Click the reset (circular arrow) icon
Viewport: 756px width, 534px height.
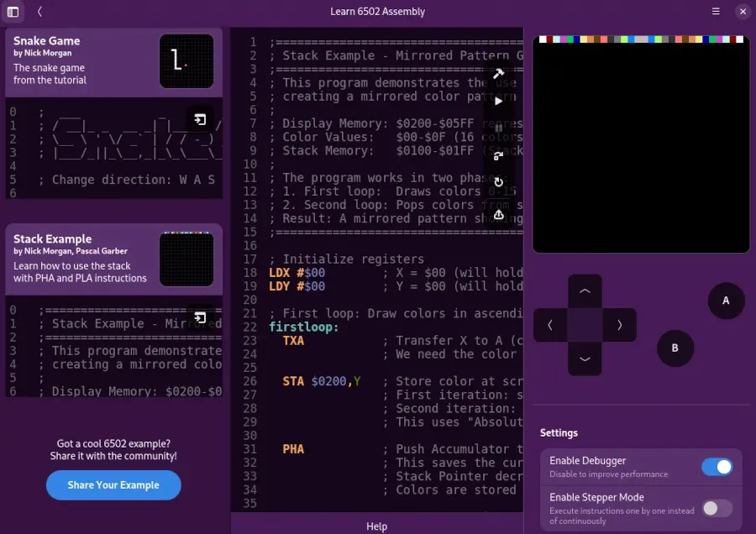coord(498,182)
